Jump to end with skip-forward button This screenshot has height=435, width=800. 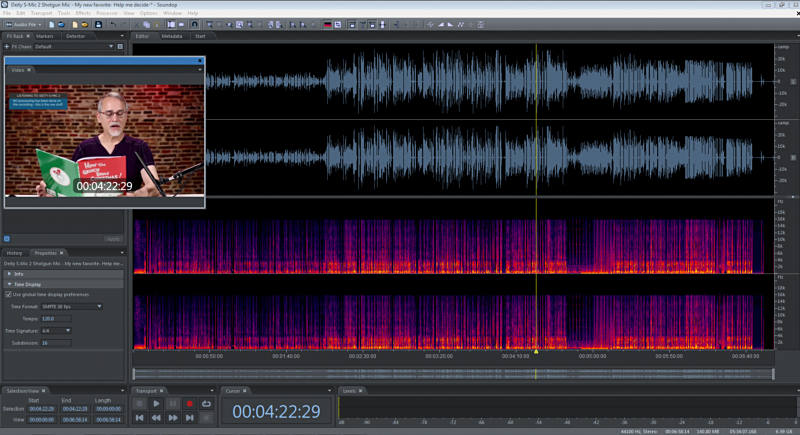pos(189,418)
